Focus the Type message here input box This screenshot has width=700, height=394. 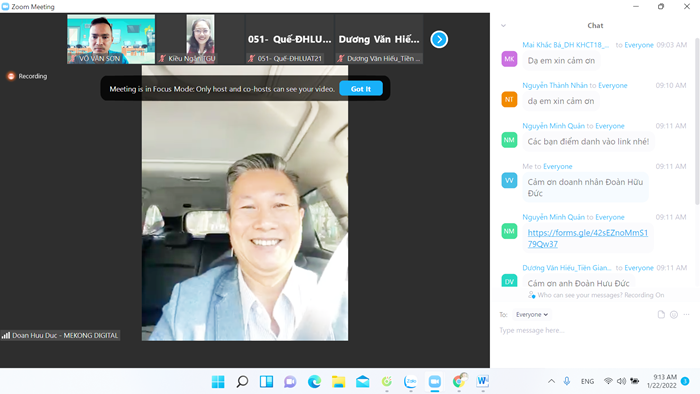594,330
